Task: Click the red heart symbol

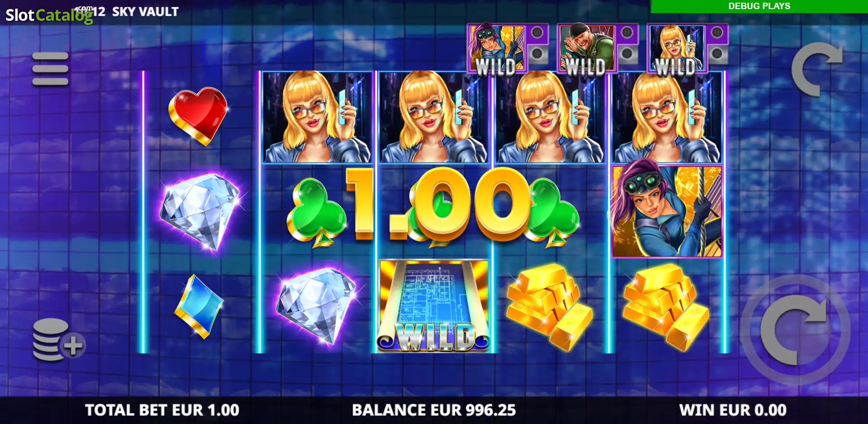Action: (x=198, y=116)
